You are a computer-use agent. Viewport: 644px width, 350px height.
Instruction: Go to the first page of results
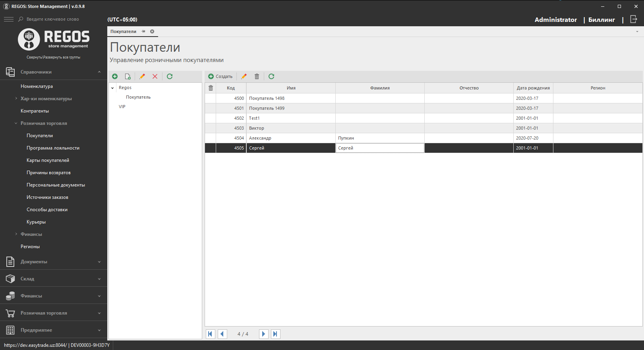pos(211,334)
